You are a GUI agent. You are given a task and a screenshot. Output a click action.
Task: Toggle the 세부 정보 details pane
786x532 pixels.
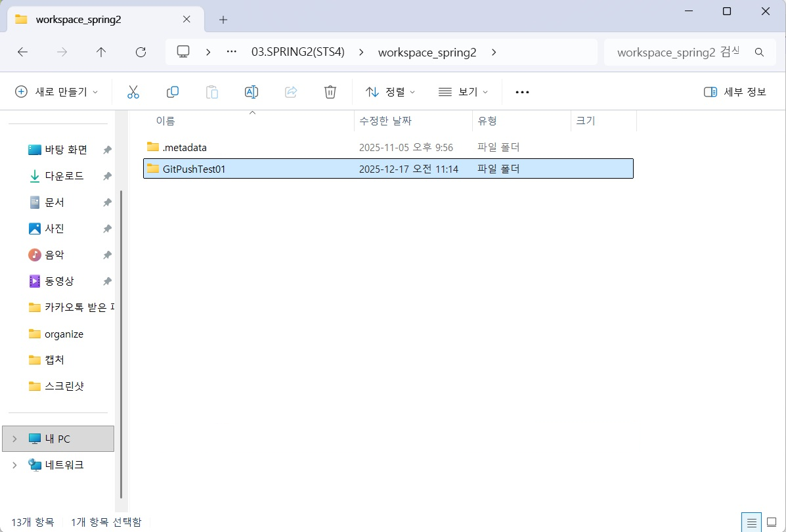[735, 92]
